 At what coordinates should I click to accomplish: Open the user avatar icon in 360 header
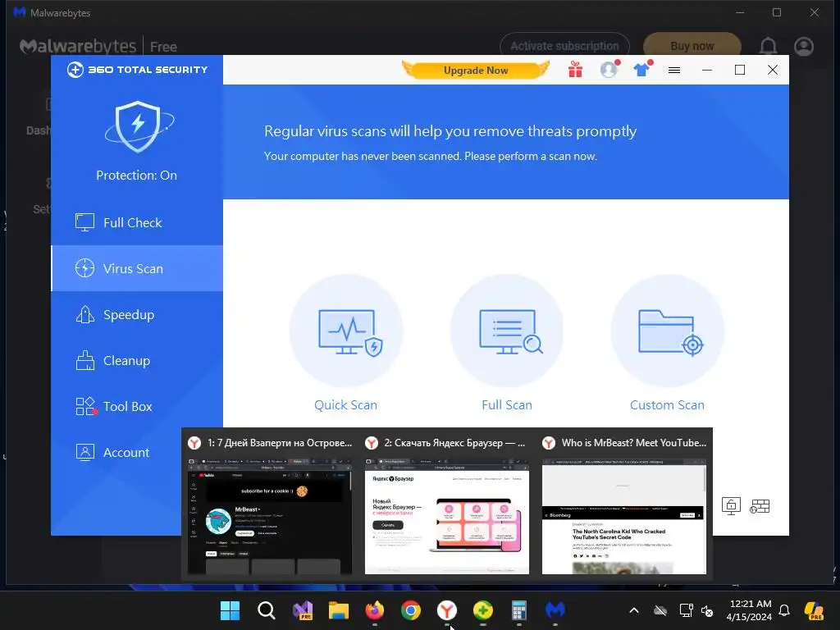[609, 70]
